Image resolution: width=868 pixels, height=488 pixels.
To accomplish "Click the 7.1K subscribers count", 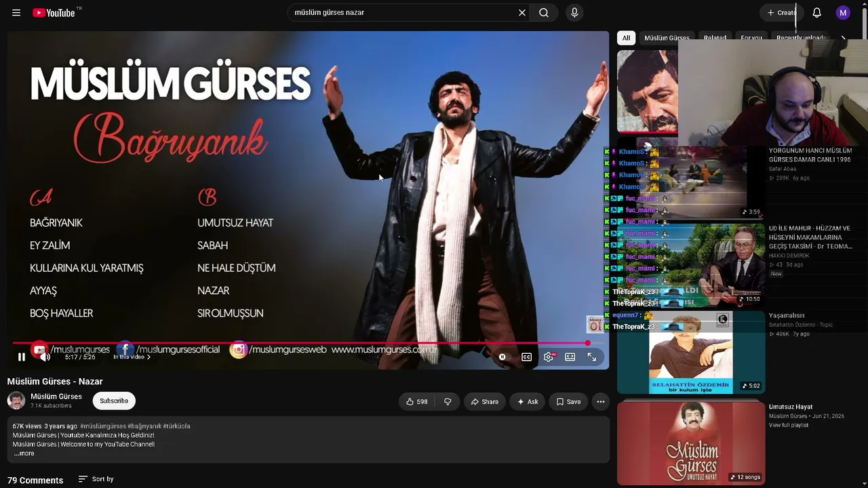I will pos(51,406).
